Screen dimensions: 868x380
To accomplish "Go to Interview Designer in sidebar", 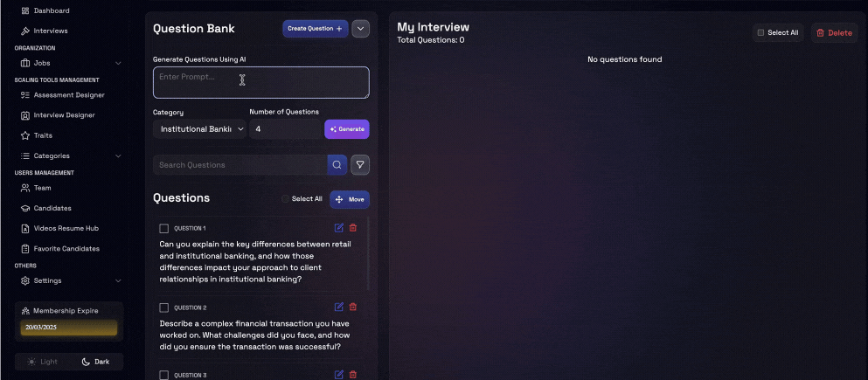I will click(x=64, y=115).
